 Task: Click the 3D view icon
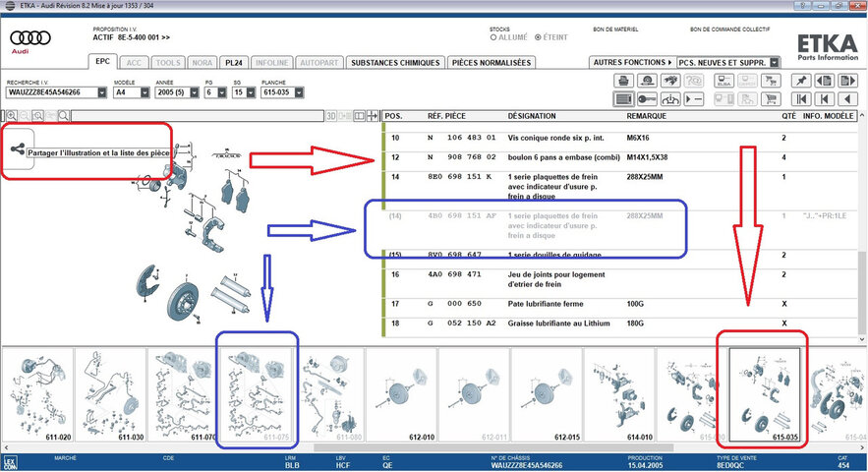pos(331,116)
